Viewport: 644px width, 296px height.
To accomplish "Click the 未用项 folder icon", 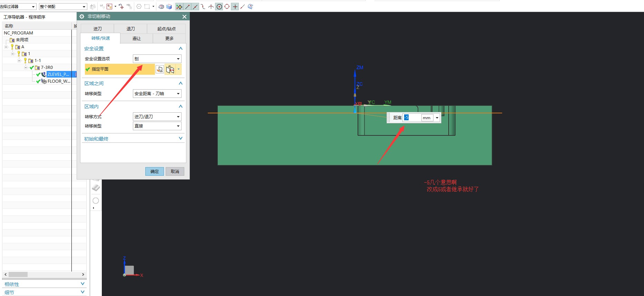I will pos(12,40).
